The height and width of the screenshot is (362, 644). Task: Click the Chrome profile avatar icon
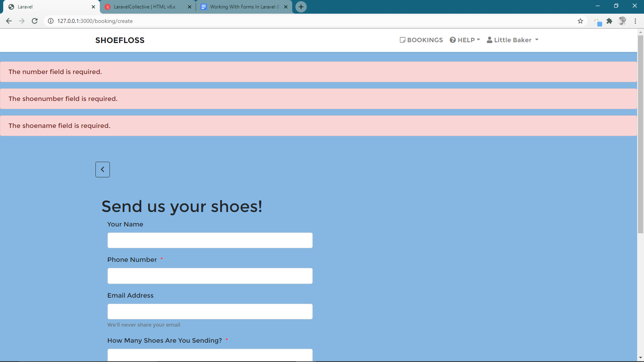coord(623,21)
